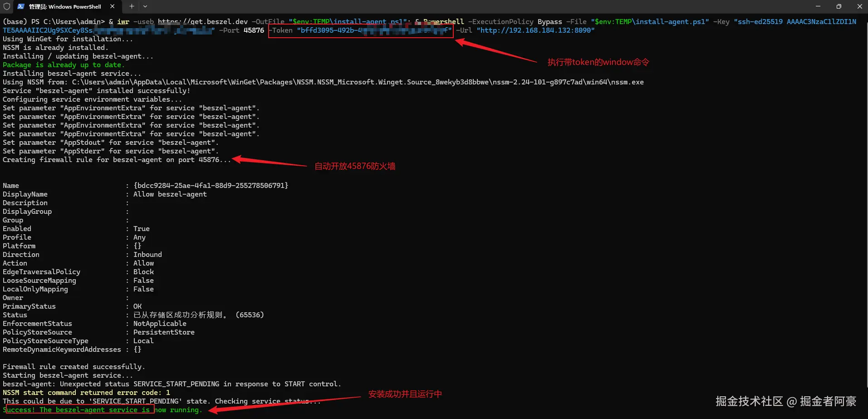
Task: Click 'Service "beszel-agent" installed successfully!' line
Action: [x=96, y=91]
